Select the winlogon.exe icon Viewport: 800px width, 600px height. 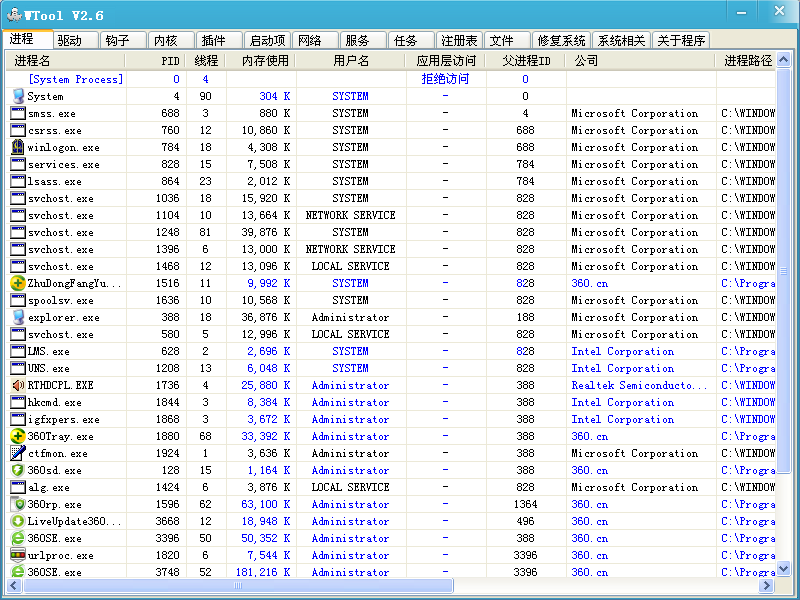pos(18,147)
